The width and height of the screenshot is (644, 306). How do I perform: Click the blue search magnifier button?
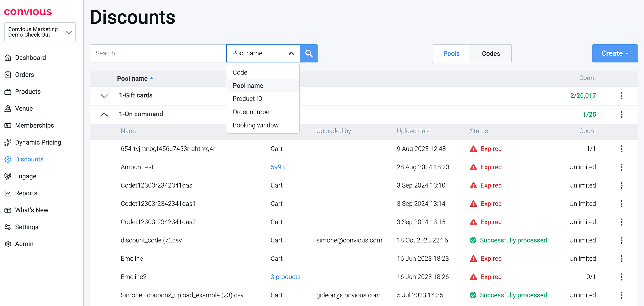[x=309, y=53]
